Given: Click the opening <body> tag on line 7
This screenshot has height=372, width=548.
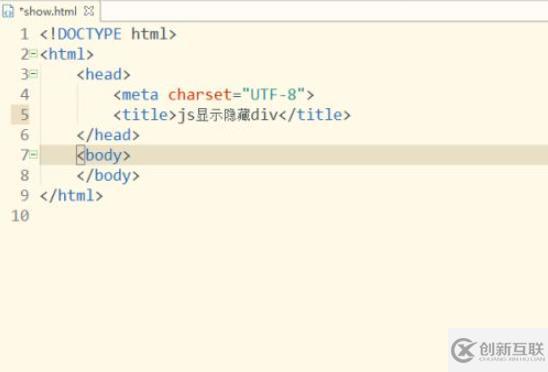Looking at the screenshot, I should tap(103, 155).
